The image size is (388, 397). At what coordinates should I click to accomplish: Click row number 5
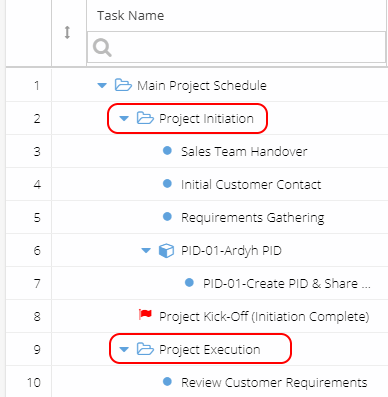click(37, 218)
